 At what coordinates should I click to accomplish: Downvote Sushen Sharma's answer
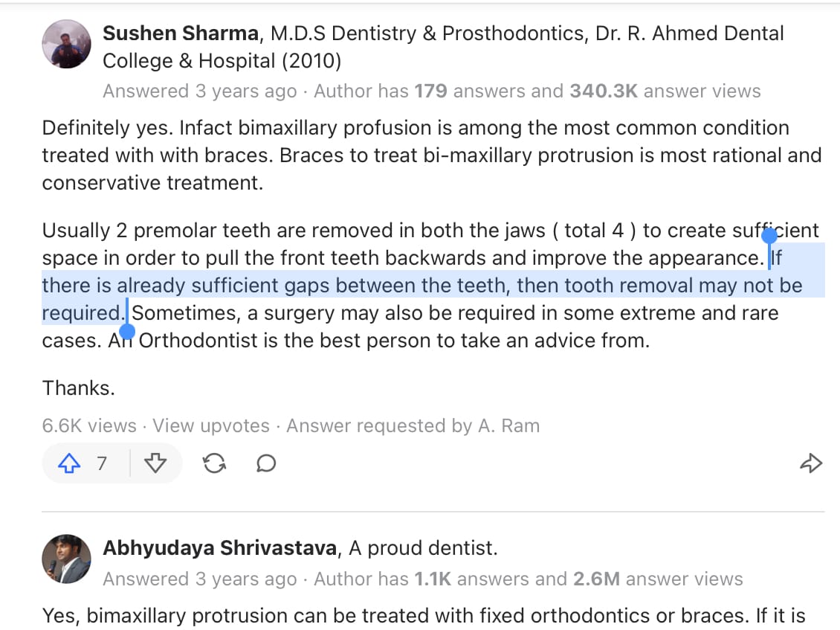[155, 464]
